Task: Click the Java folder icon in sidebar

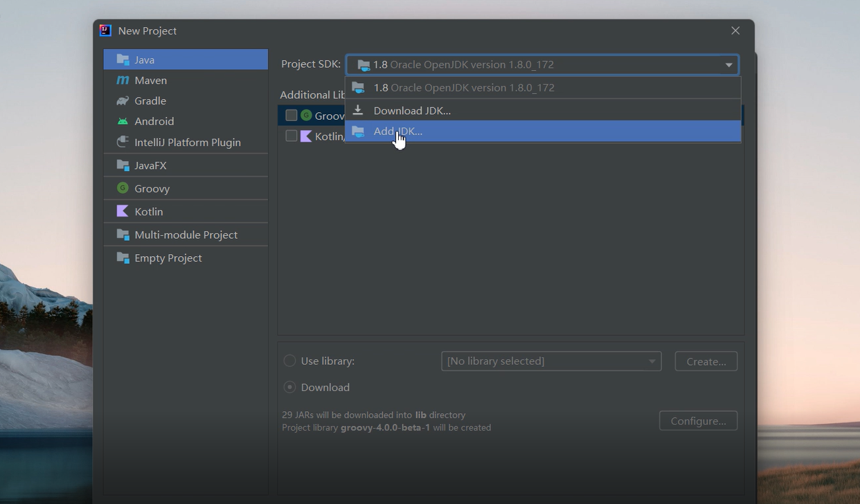Action: click(123, 60)
